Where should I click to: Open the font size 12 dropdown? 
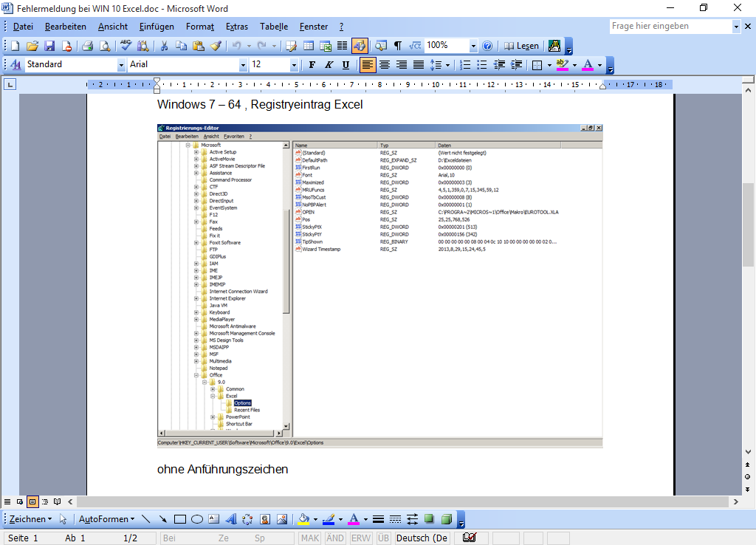[x=294, y=65]
